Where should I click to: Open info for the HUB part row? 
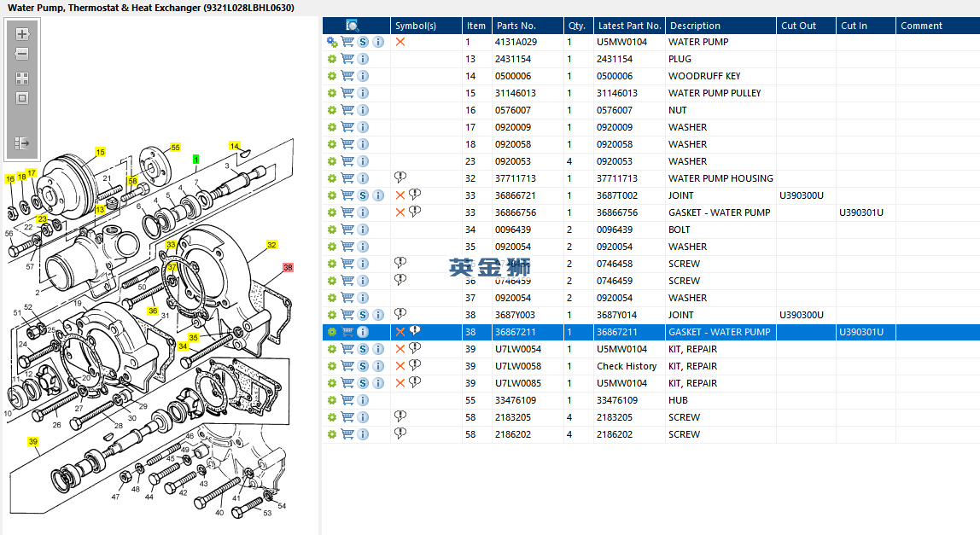(363, 400)
